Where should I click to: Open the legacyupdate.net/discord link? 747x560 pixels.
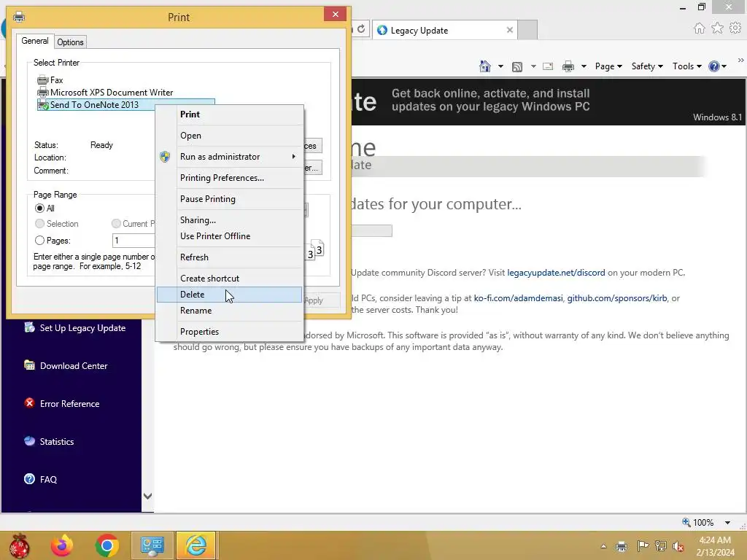[556, 273]
